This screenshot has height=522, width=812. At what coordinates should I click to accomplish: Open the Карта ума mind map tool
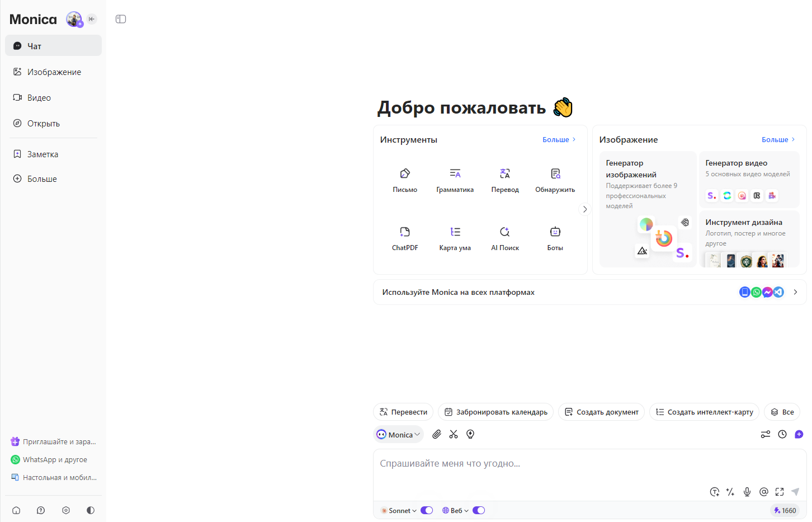[455, 238]
